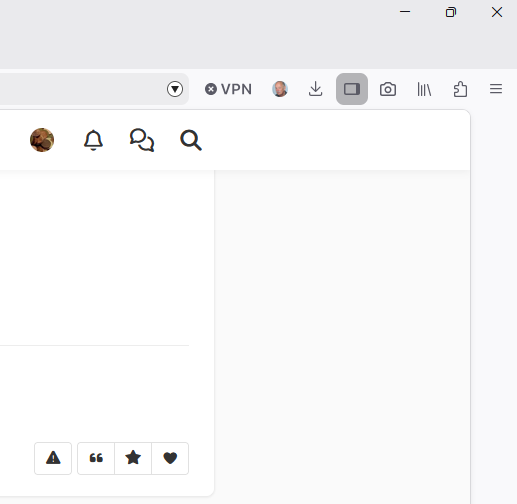
Task: Click inside the URL address field
Action: pyautogui.click(x=80, y=89)
